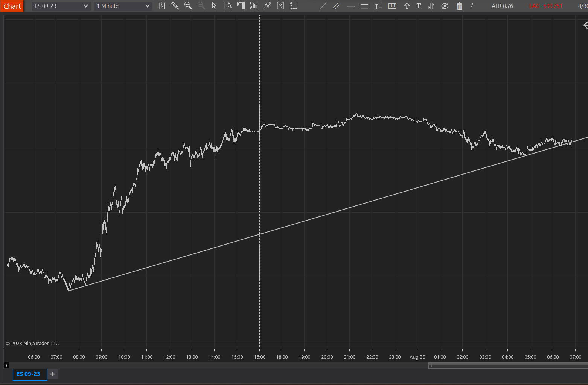Image resolution: width=588 pixels, height=385 pixels.
Task: Open the properties list icon
Action: pyautogui.click(x=294, y=6)
